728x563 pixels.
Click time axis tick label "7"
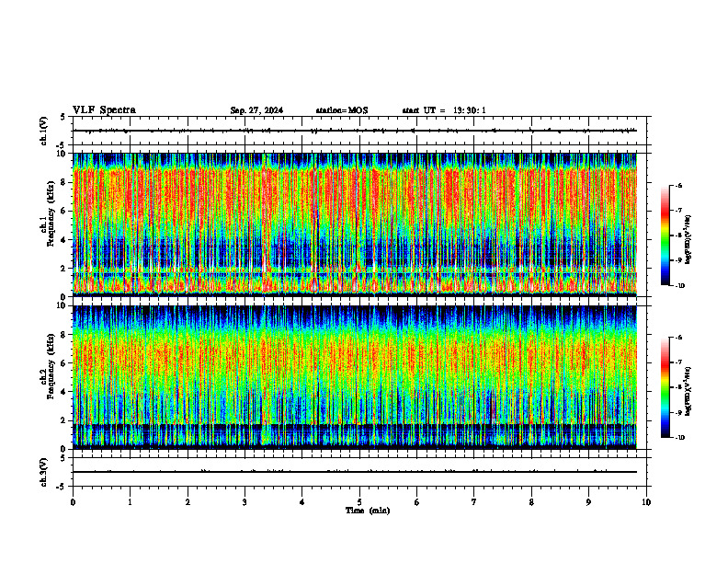pyautogui.click(x=474, y=502)
